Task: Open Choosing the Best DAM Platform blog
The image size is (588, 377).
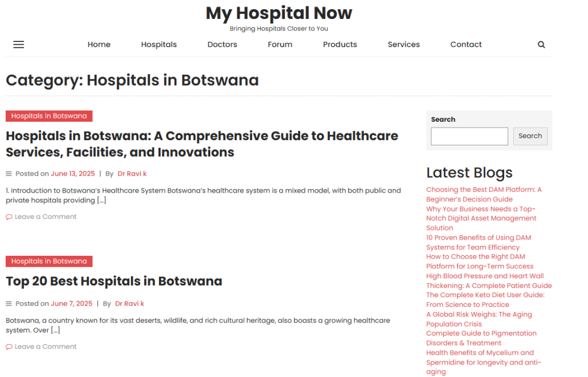Action: 483,194
